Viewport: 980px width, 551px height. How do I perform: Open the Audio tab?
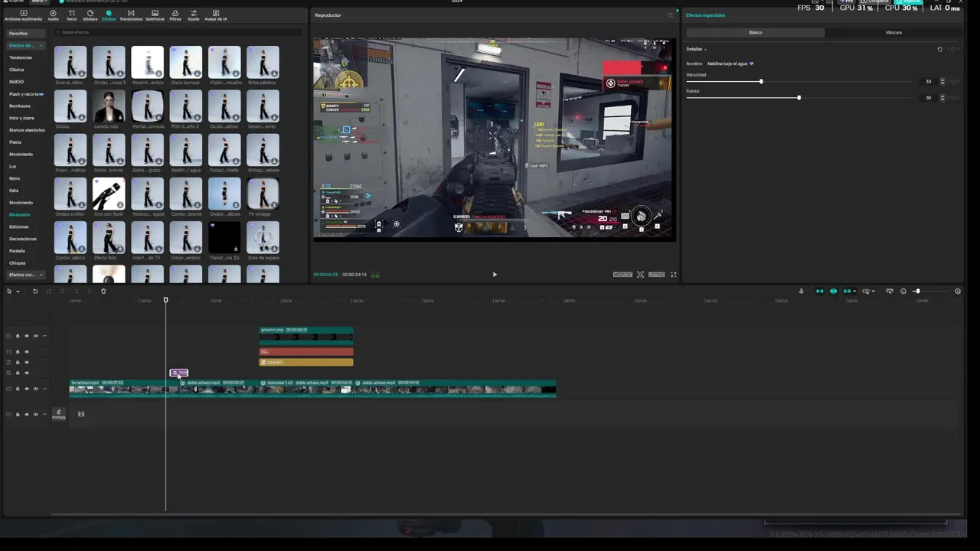(53, 15)
